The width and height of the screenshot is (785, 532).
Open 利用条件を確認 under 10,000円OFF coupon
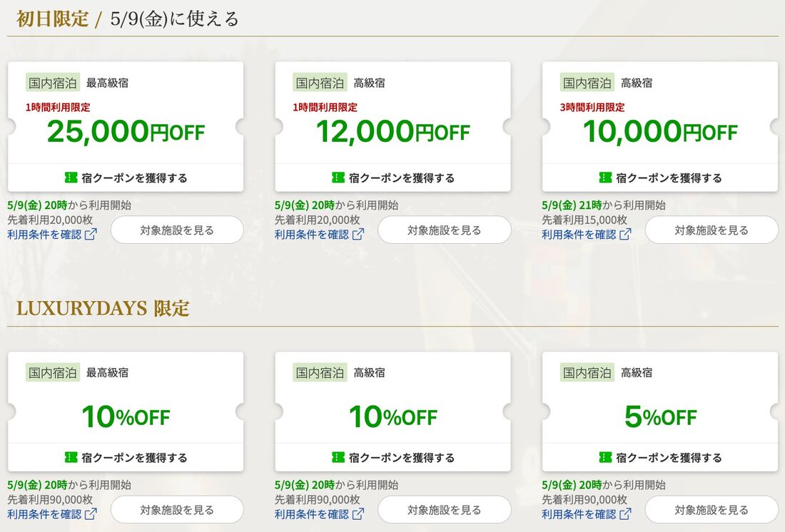[x=587, y=234]
